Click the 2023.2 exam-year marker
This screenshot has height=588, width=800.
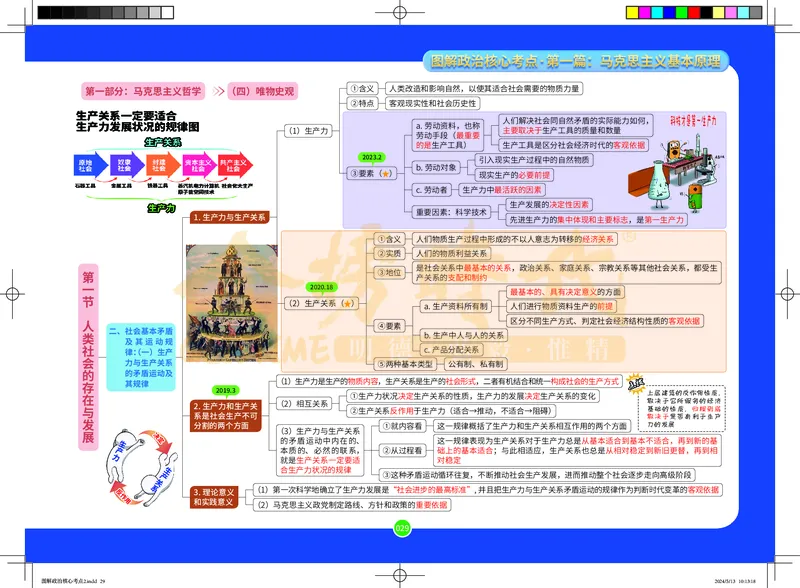tap(372, 157)
